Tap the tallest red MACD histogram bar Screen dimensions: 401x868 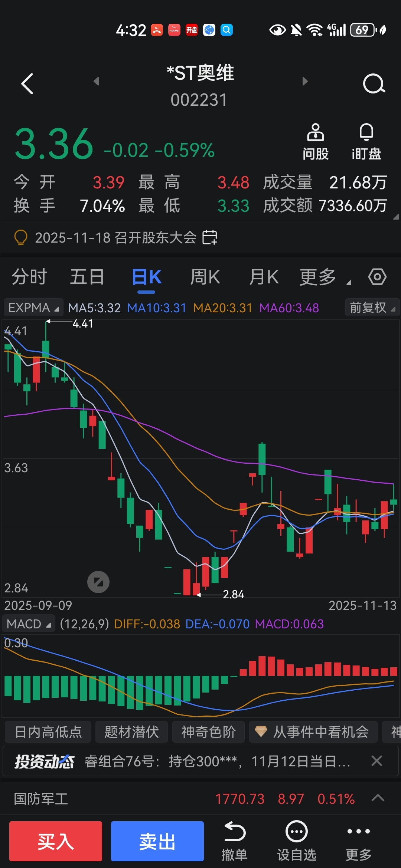[x=262, y=666]
